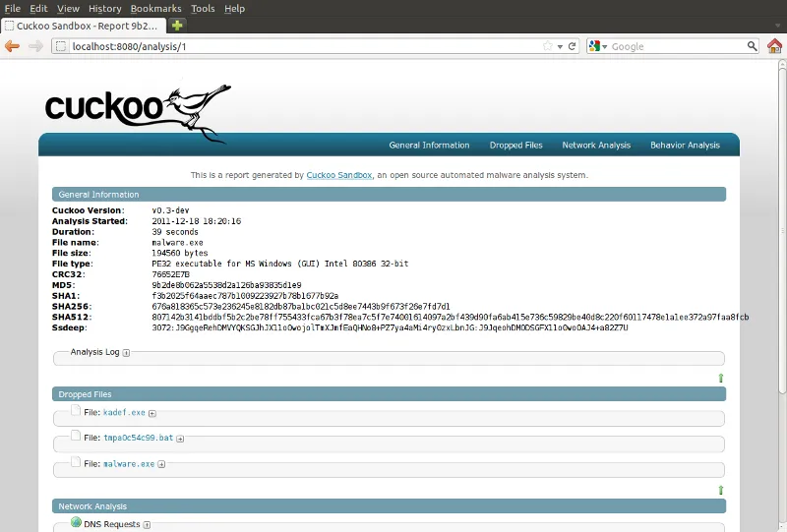Click the date 2011-12-18 18:20:16
The width and height of the screenshot is (787, 532).
[196, 221]
